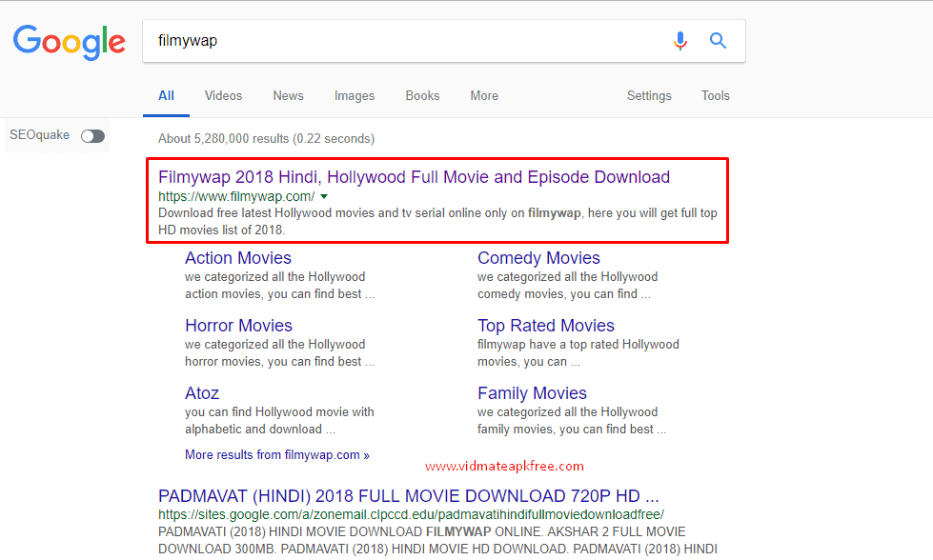Click the magnifying glass search icon
This screenshot has width=933, height=560.
coord(717,41)
